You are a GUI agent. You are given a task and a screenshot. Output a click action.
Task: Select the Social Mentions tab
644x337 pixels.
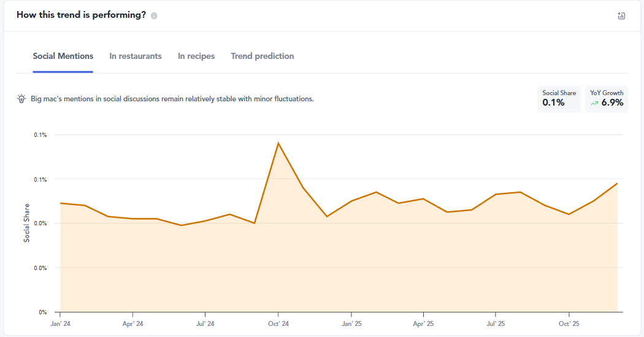tap(63, 56)
